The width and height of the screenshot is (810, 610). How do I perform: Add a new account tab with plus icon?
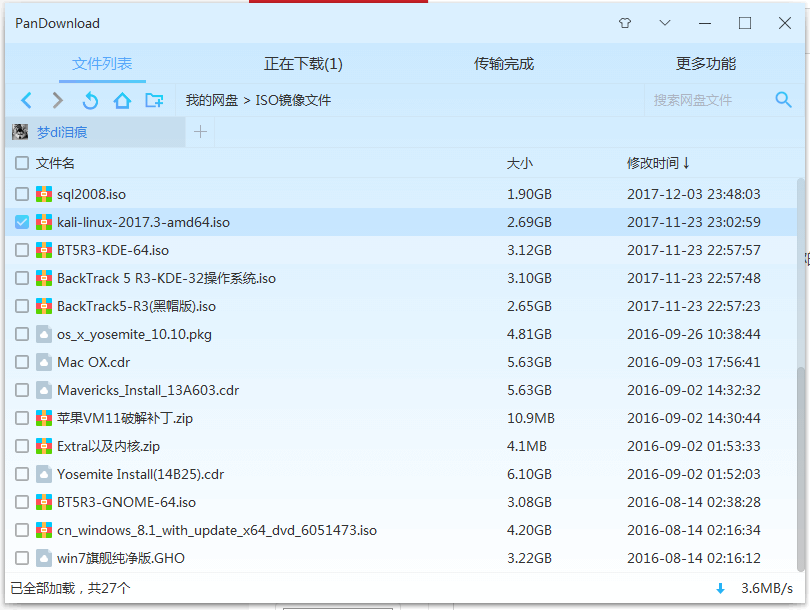tap(200, 132)
